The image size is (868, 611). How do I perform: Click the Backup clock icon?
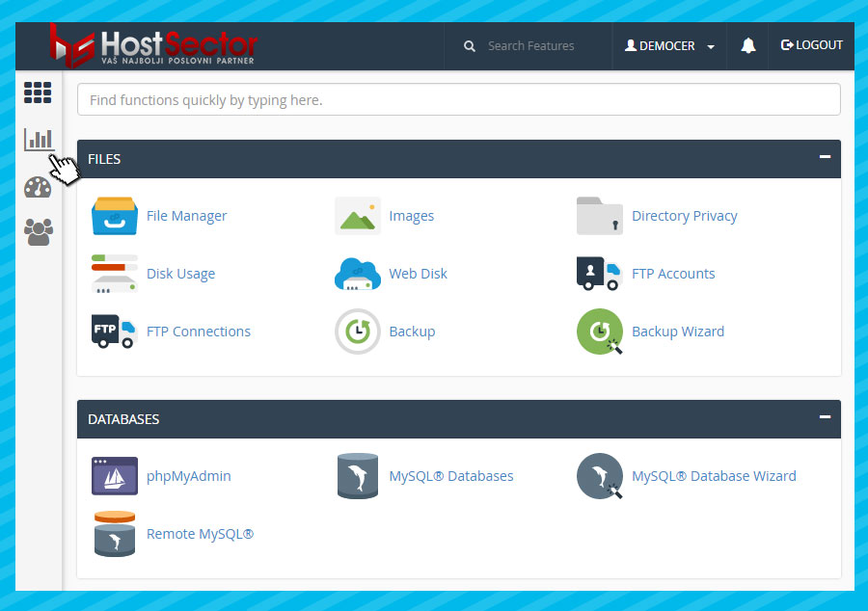tap(358, 332)
